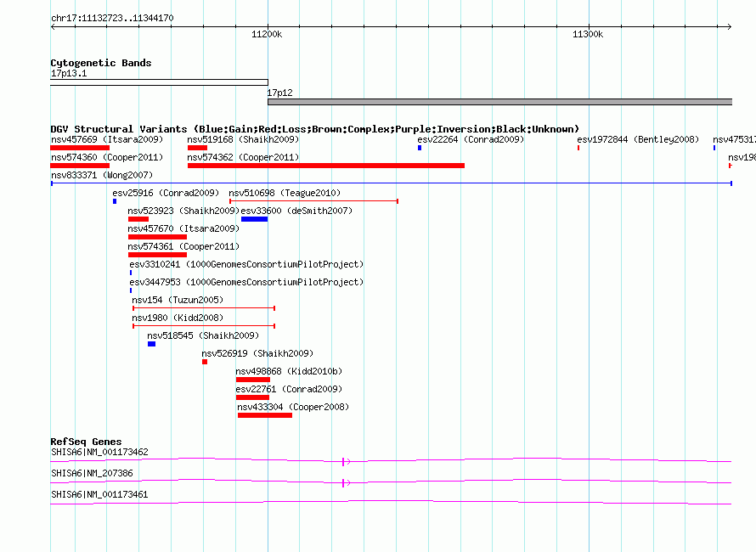This screenshot has height=552, width=756.
Task: Open nsv510698 (Teague2010) variant label
Action: pos(285,193)
